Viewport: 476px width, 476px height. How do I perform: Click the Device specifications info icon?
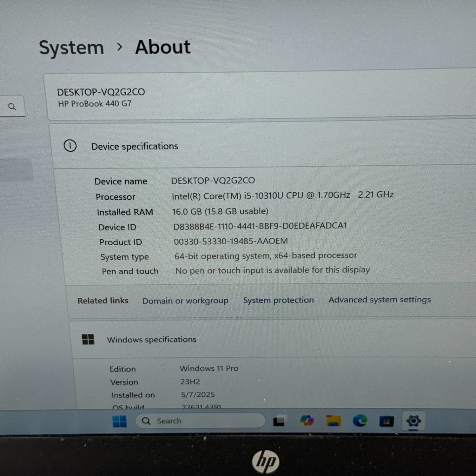pos(70,146)
